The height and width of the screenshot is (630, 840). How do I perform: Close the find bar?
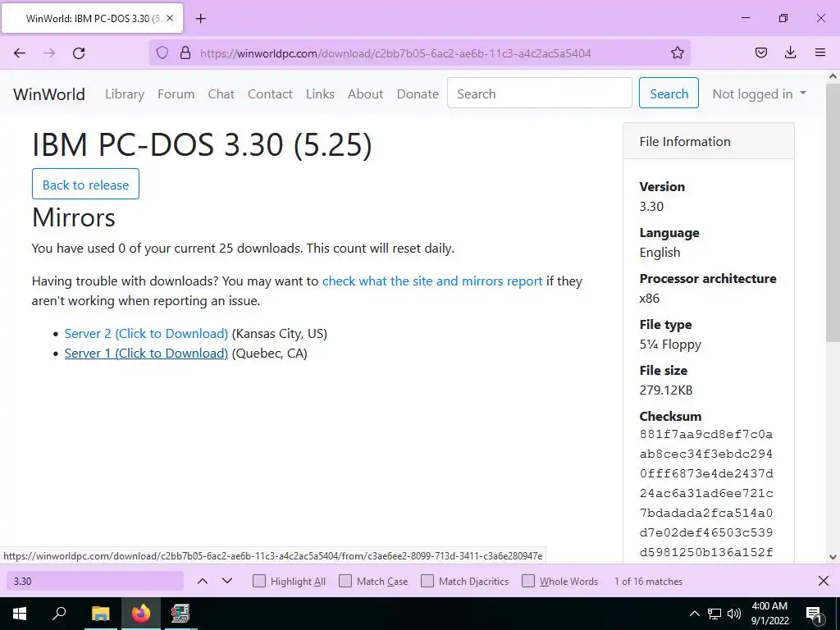click(x=824, y=582)
